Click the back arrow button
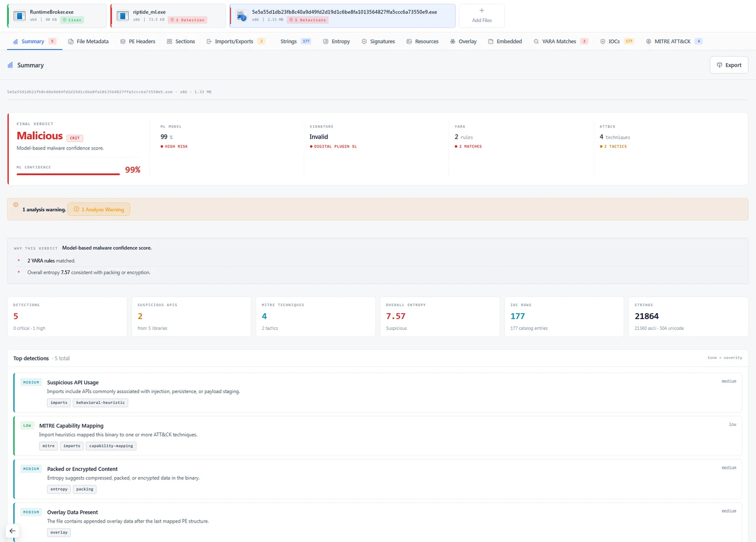The height and width of the screenshot is (542, 756). pyautogui.click(x=12, y=531)
